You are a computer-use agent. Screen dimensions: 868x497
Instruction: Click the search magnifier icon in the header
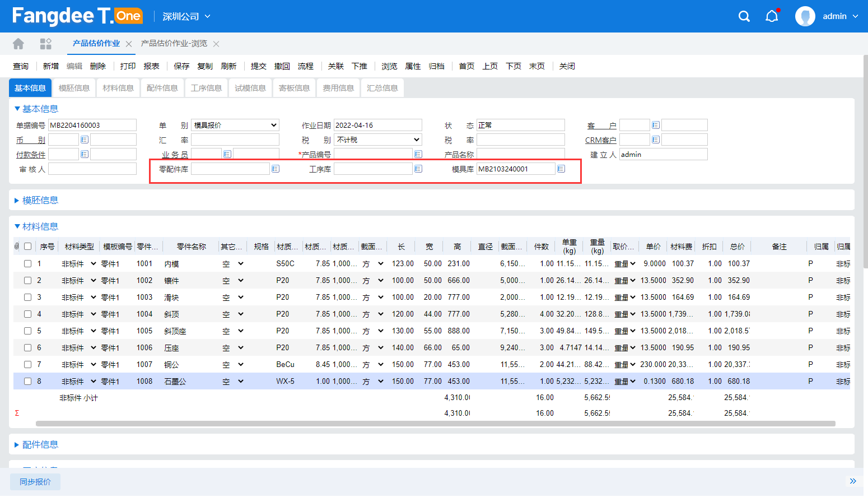[744, 16]
